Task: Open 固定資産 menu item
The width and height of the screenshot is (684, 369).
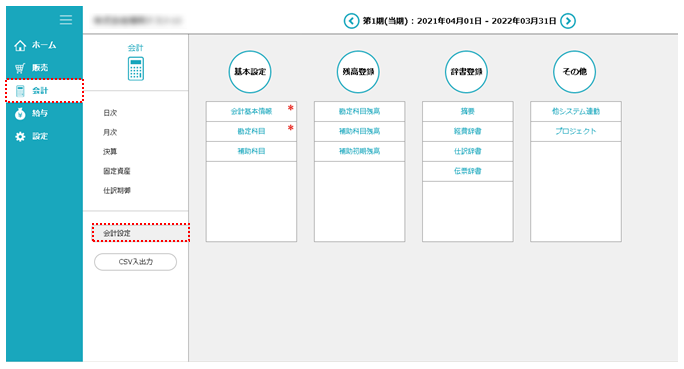Action: [117, 171]
